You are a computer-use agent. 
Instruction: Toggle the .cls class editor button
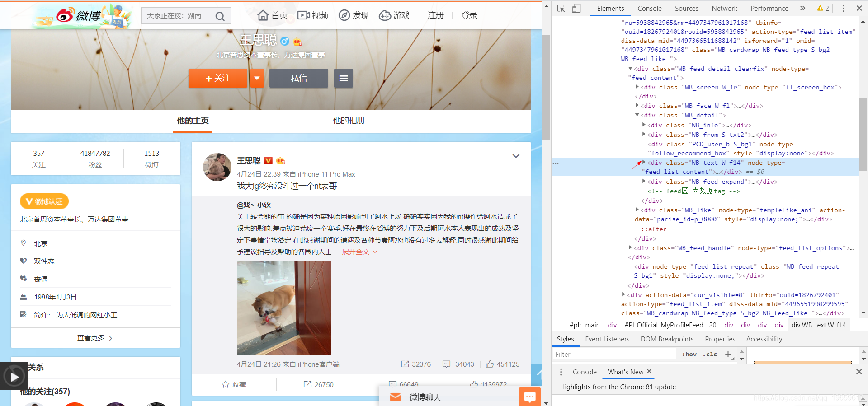pos(710,355)
